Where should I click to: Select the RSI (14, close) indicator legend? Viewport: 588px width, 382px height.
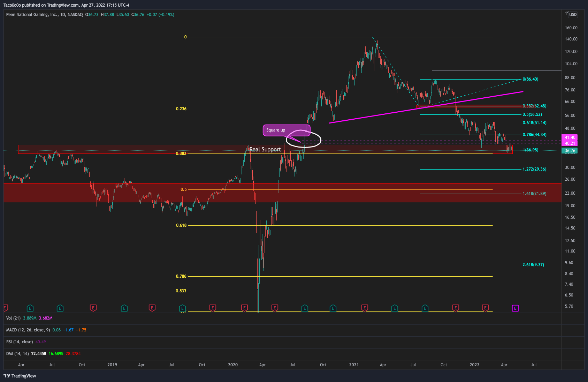20,342
